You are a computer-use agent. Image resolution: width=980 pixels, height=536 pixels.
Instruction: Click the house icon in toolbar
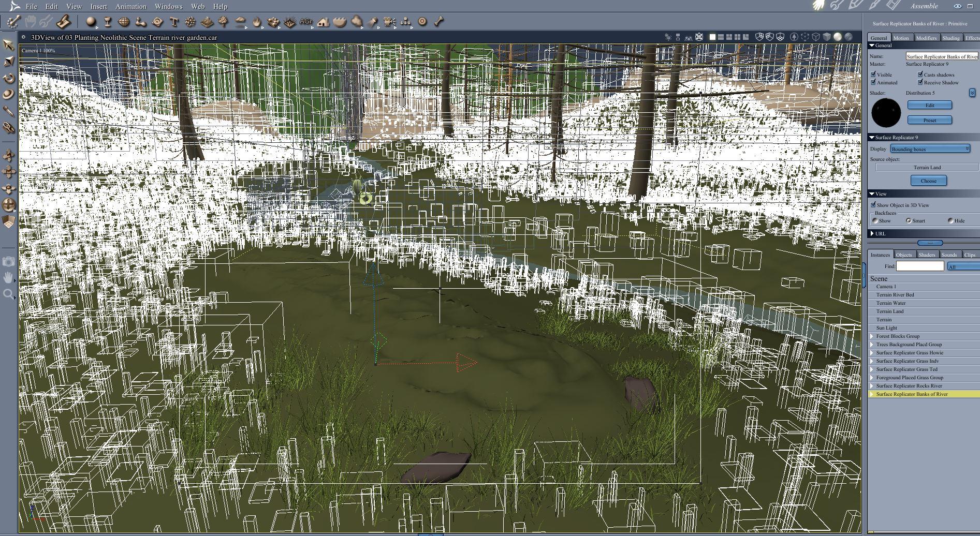click(323, 22)
